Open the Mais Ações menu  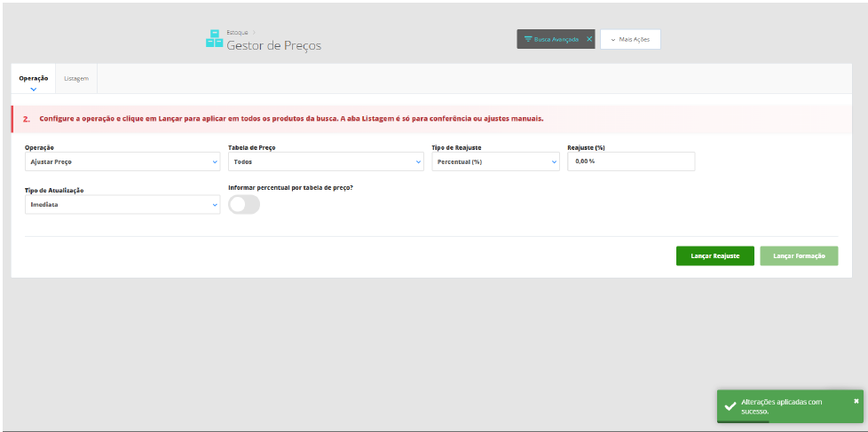630,39
